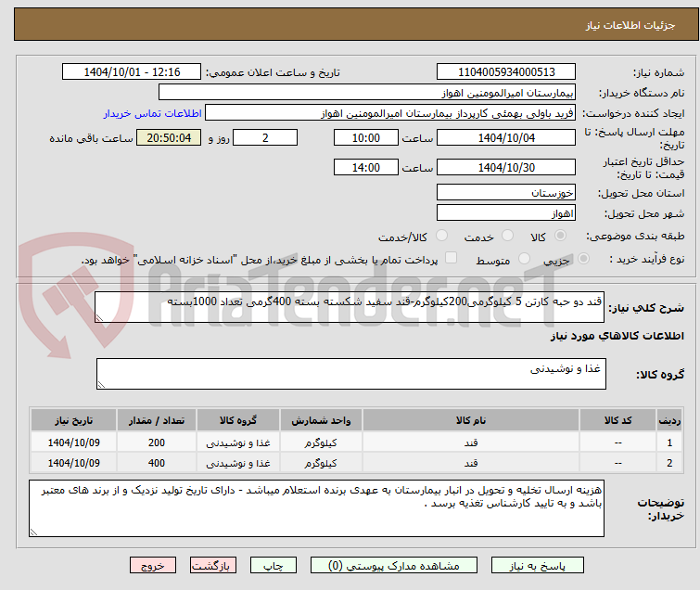Click the response deadline date 1404/10/04
Screen dimensions: 700x590
pos(506,137)
